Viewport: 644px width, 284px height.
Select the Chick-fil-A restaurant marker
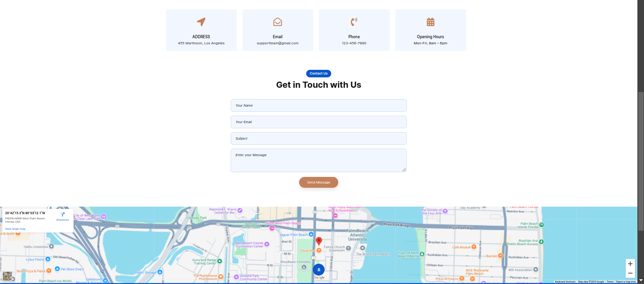coord(319,251)
